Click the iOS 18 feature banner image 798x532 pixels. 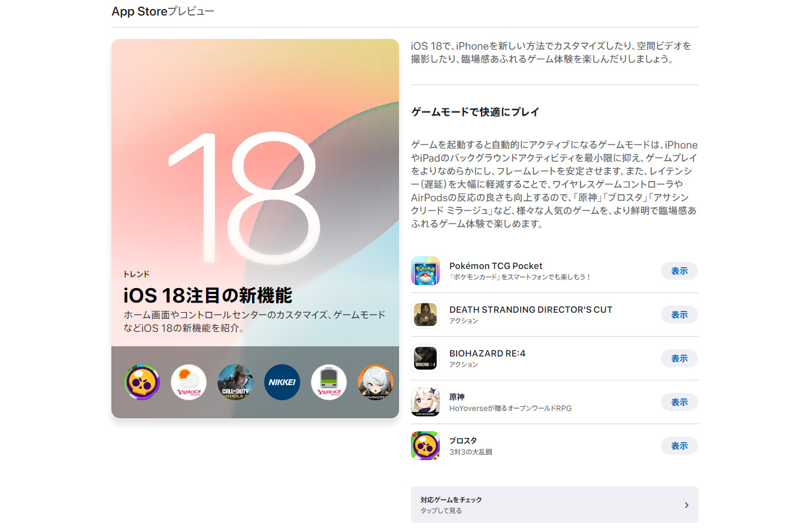255,180
